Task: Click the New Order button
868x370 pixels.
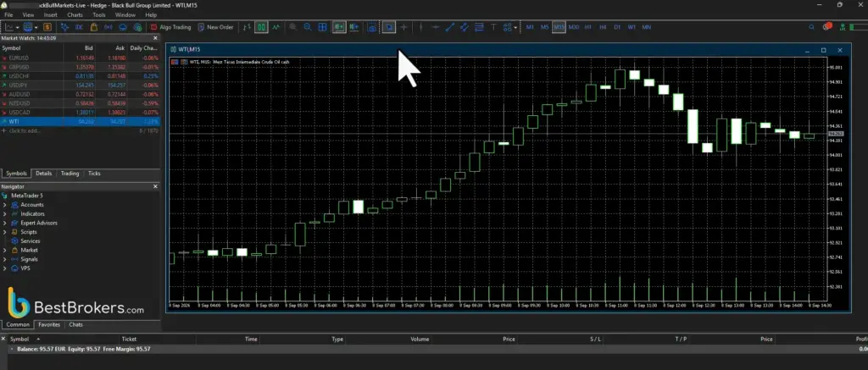Action: (x=215, y=27)
